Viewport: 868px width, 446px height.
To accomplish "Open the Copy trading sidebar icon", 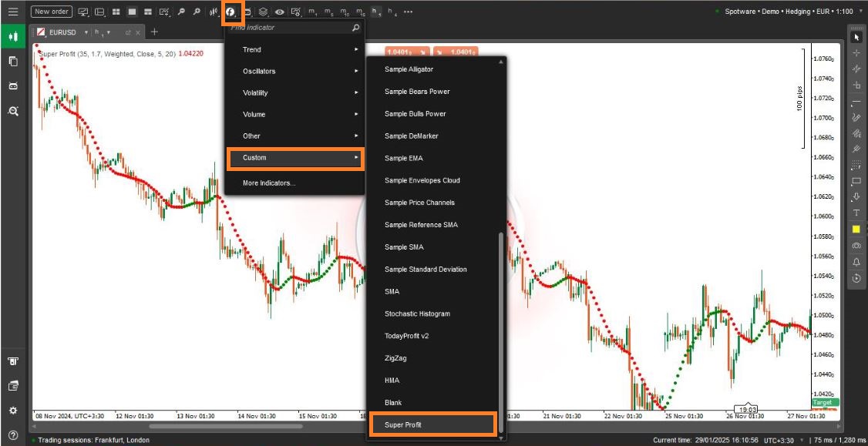I will (x=13, y=61).
